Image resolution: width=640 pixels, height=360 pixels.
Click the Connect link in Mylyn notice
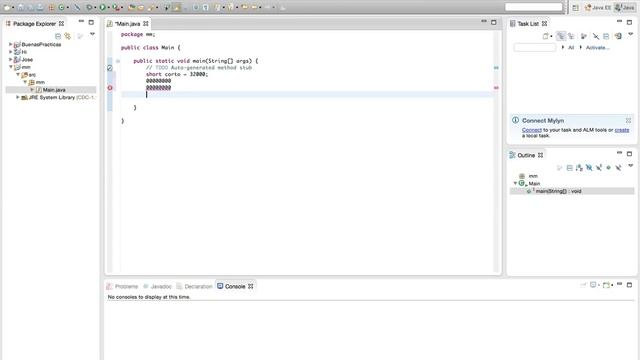click(531, 130)
